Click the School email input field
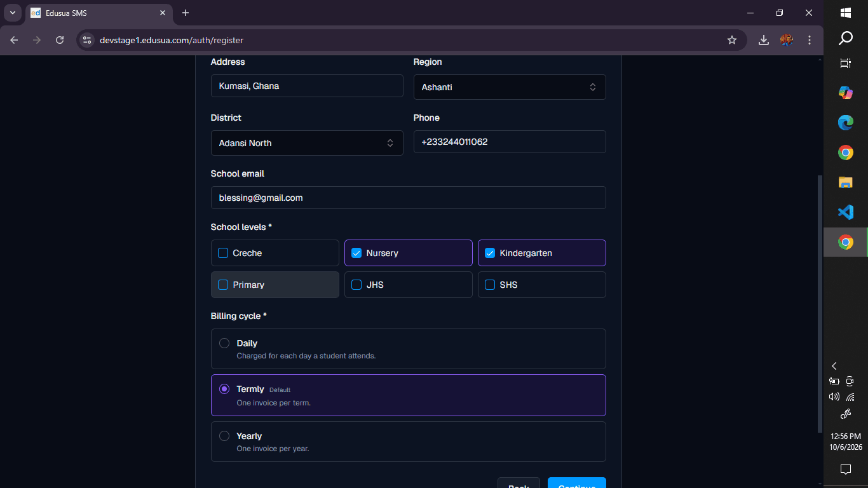The height and width of the screenshot is (488, 868). pyautogui.click(x=409, y=198)
